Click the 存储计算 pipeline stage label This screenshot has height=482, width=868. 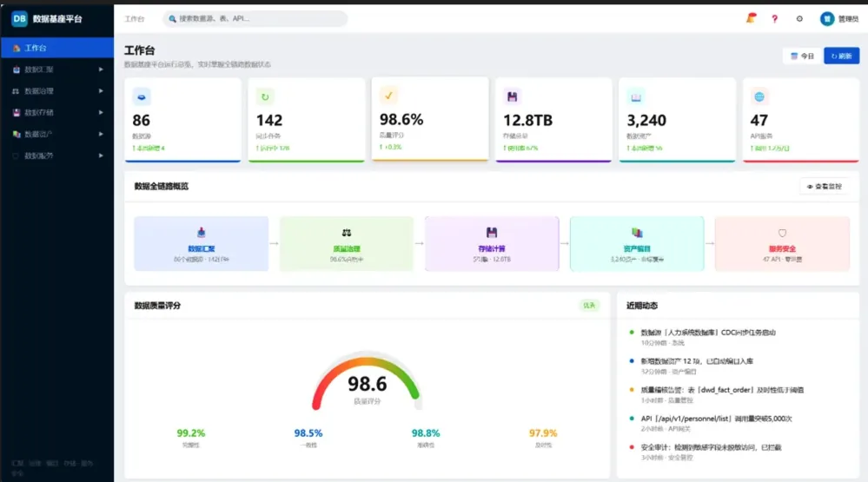pyautogui.click(x=492, y=249)
